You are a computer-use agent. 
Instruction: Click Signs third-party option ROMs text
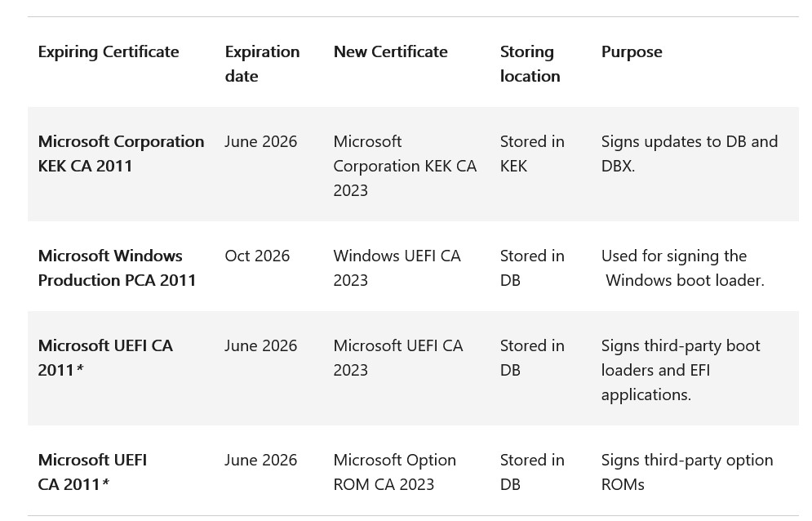686,472
